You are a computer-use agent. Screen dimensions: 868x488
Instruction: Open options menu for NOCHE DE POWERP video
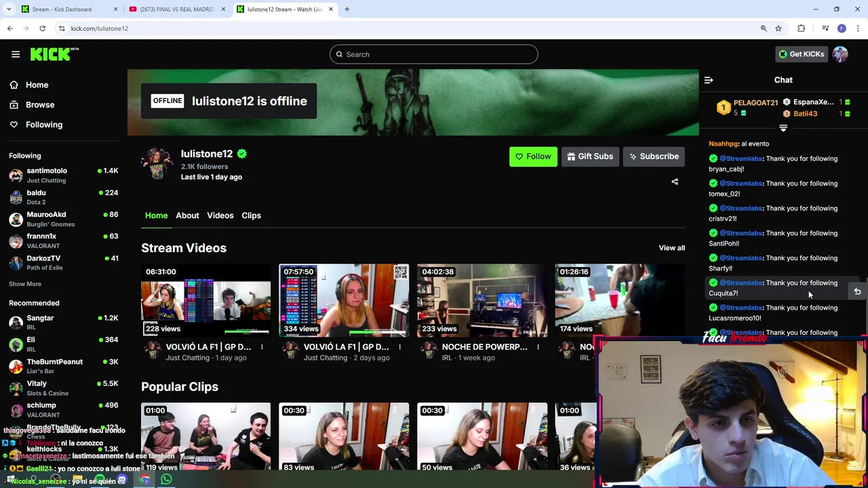[x=538, y=347]
